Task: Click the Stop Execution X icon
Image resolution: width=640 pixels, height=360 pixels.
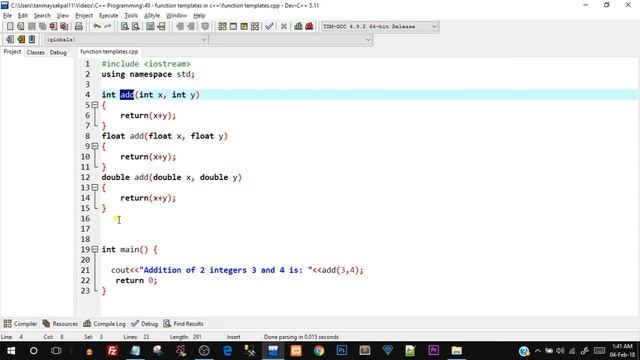Action: 284,27
